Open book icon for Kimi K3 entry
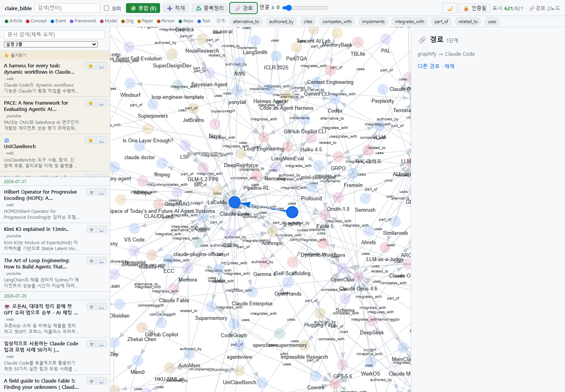Image resolution: width=565 pixels, height=392 pixels. 101,229
